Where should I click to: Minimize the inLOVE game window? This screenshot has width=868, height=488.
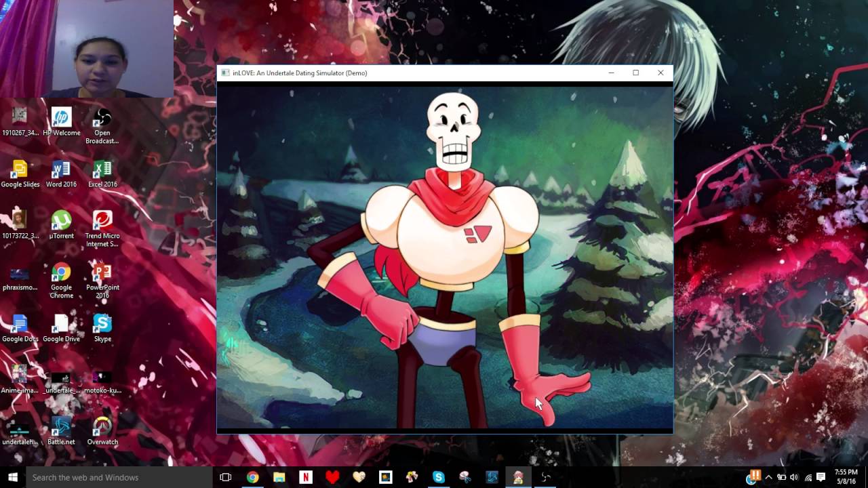(x=611, y=73)
